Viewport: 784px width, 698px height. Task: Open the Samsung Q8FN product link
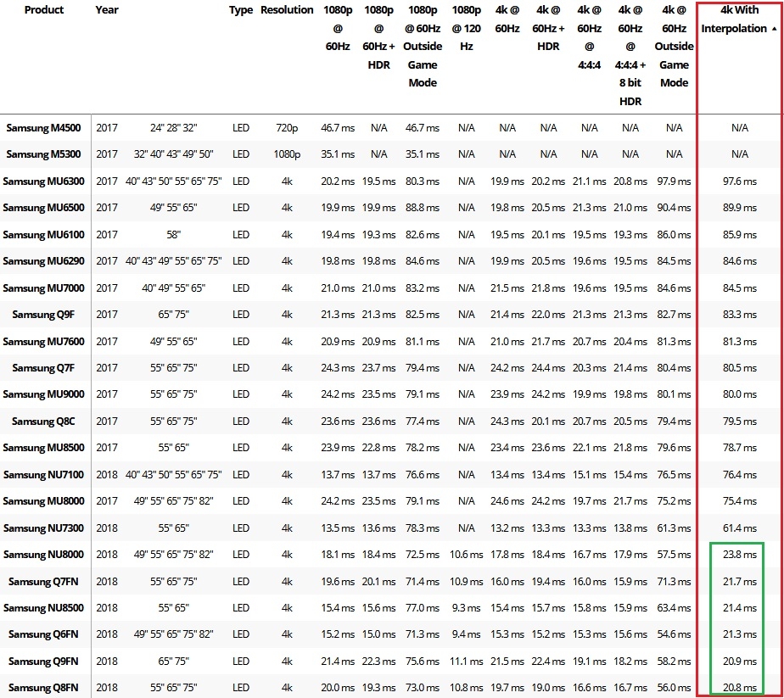(43, 689)
